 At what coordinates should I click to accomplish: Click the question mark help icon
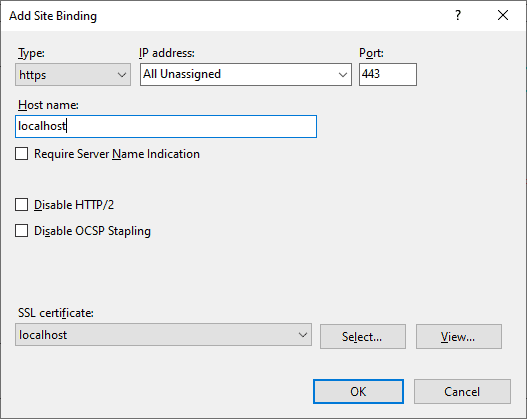pos(458,15)
